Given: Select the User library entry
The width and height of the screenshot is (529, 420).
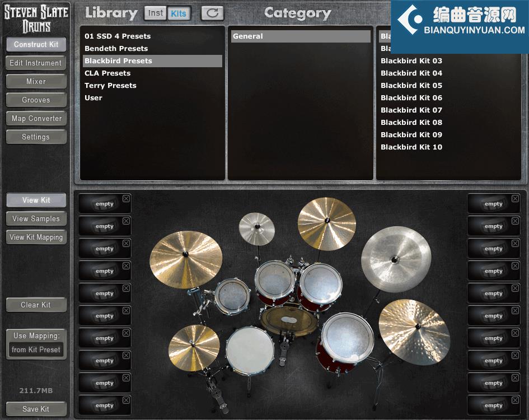Looking at the screenshot, I should pos(152,98).
